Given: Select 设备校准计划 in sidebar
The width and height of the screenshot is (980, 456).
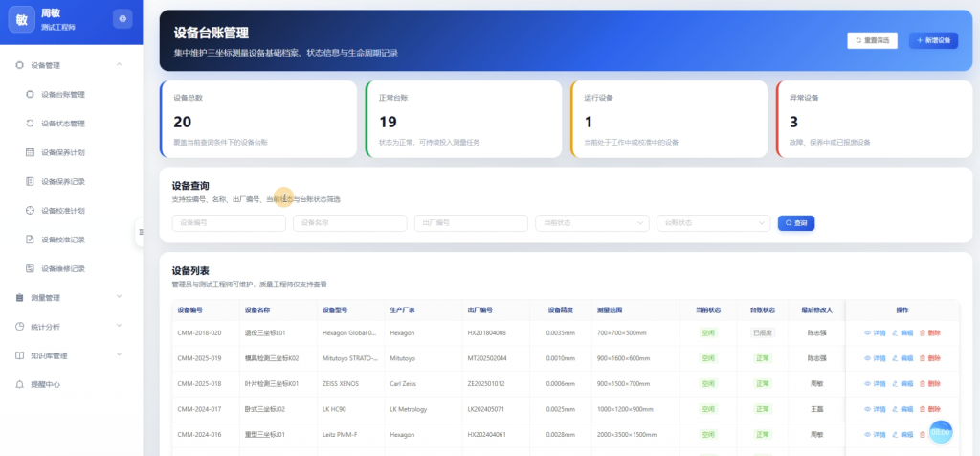Looking at the screenshot, I should pyautogui.click(x=62, y=210).
